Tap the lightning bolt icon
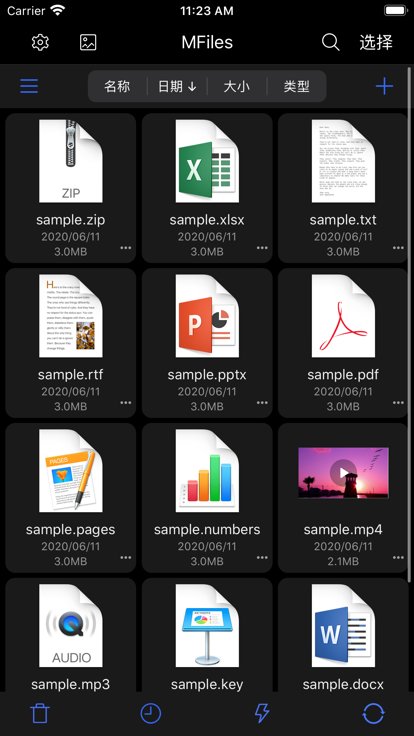This screenshot has width=414, height=736. point(262,713)
